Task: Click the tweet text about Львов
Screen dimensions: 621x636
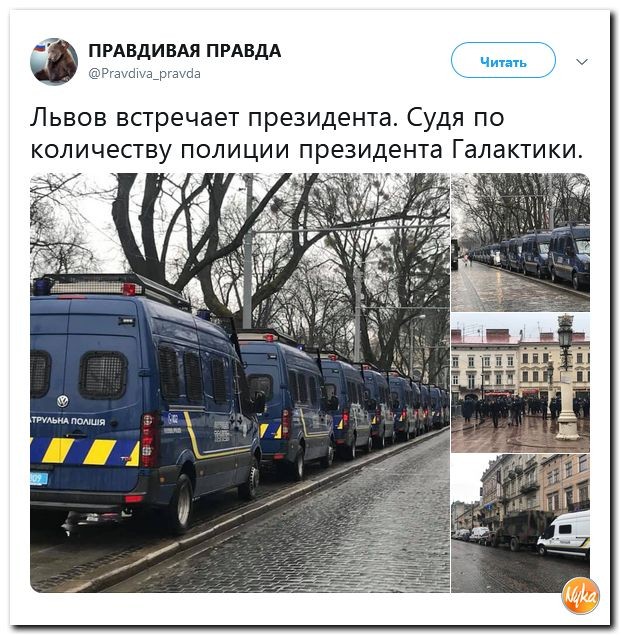Action: click(307, 133)
